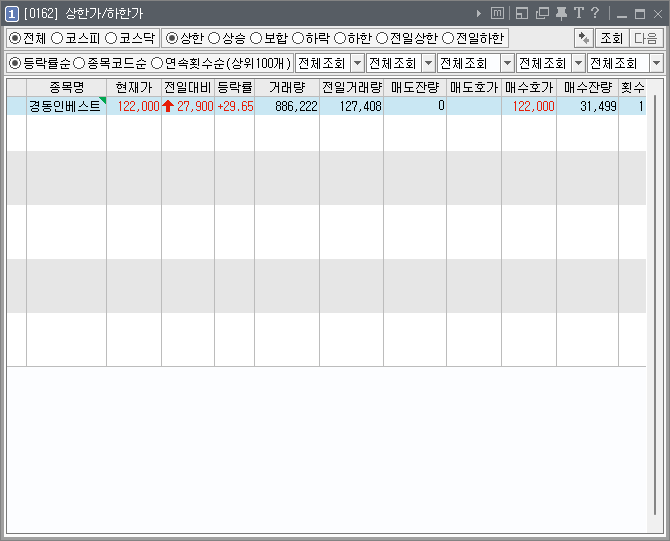Click the 매수잔량 column header
The image size is (670, 541).
[588, 88]
